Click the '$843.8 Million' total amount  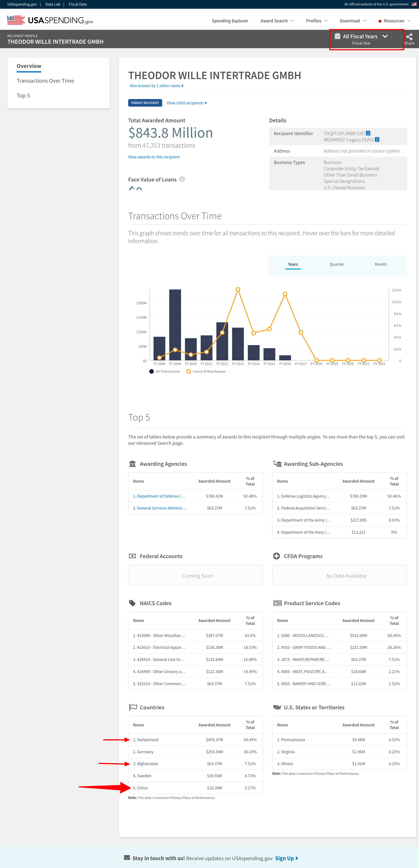click(171, 133)
